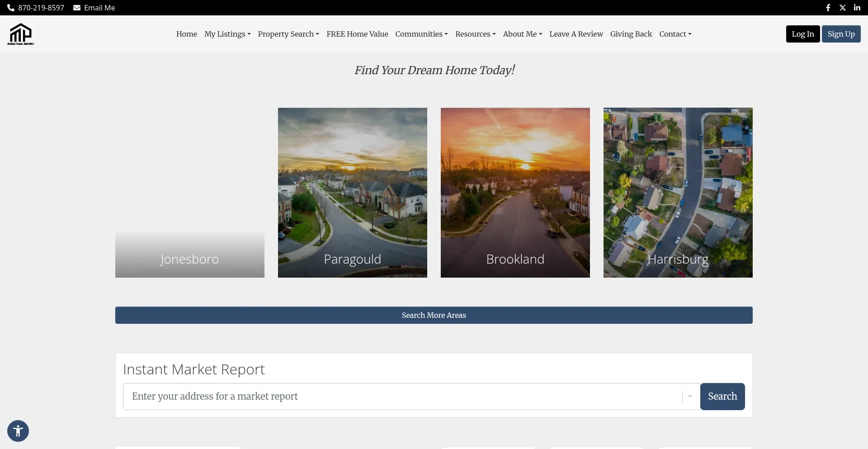Screen dimensions: 868x449
Task: Expand the Resources menu
Action: 475,34
